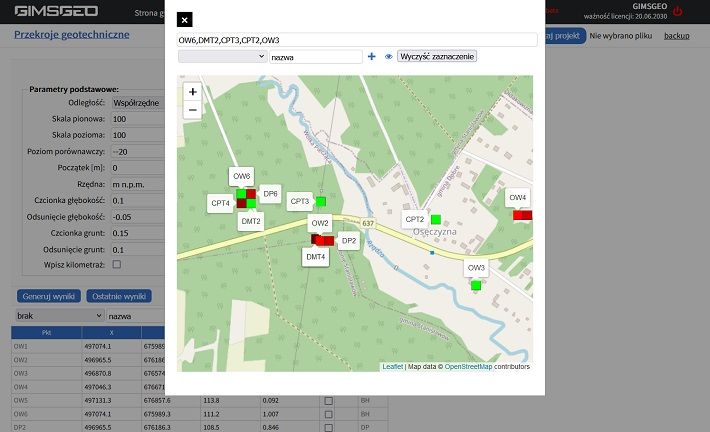This screenshot has width=710, height=432.
Task: Click the 637 road shield on map
Action: click(x=368, y=224)
